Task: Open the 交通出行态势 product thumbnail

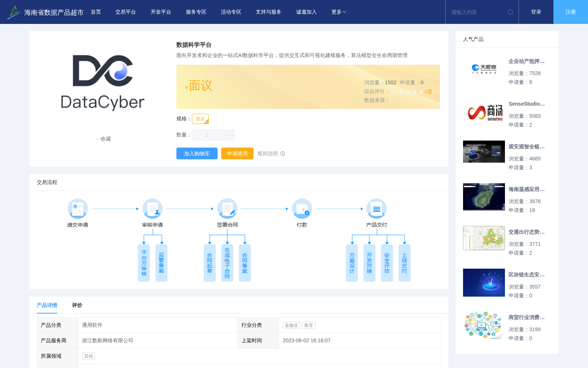Action: pos(484,238)
